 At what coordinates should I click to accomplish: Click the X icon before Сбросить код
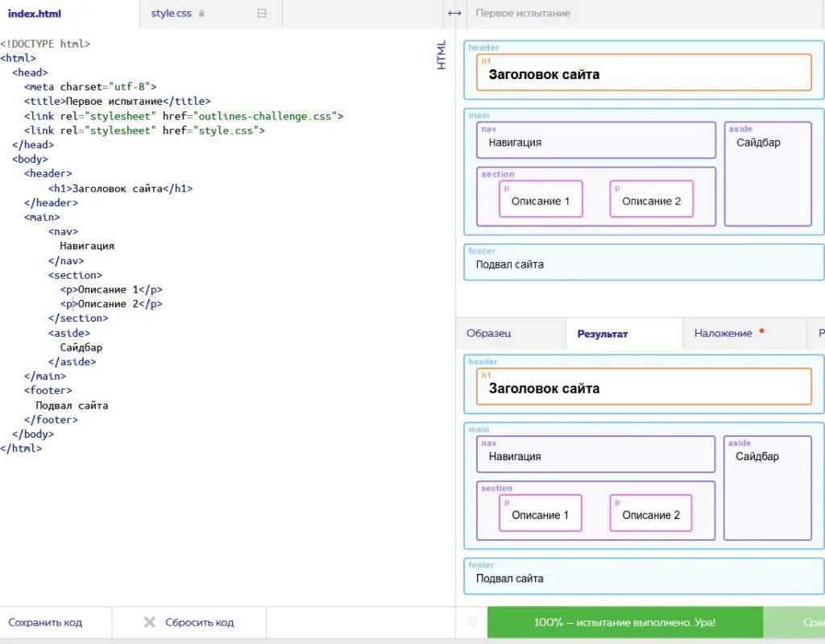pyautogui.click(x=149, y=622)
